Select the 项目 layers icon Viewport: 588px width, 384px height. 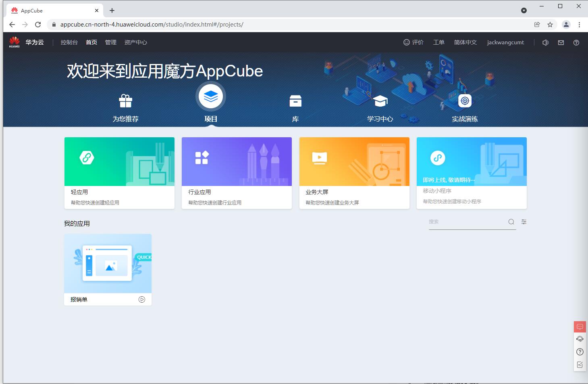pyautogui.click(x=211, y=97)
